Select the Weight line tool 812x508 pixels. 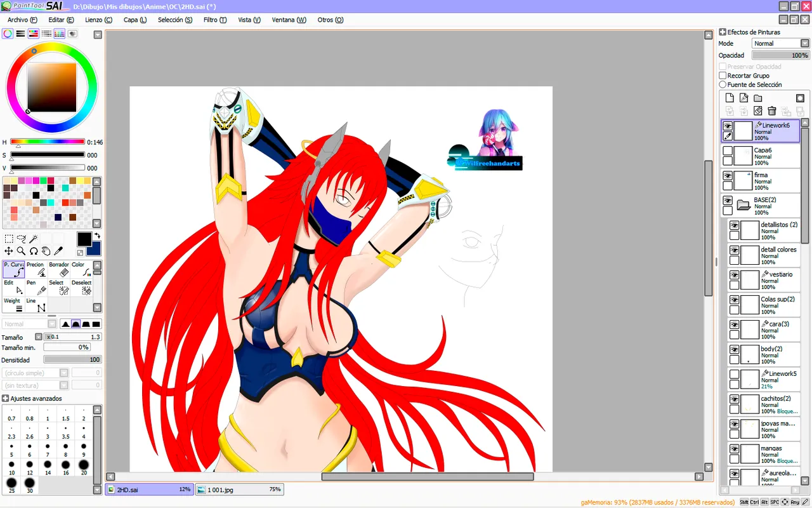pos(14,305)
